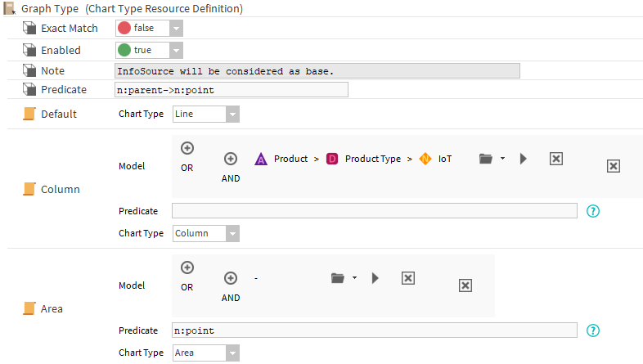Select the Graph Type header icon
Viewport: 643px width, 364px height.
tap(10, 9)
